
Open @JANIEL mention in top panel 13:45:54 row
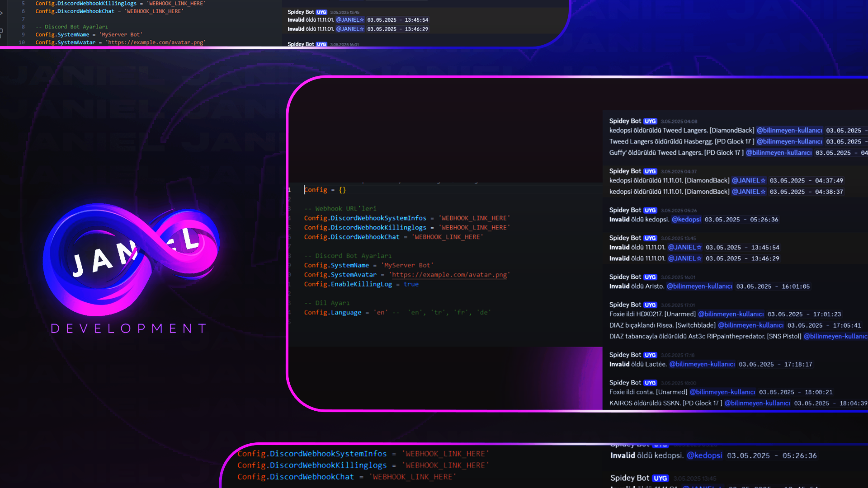350,20
